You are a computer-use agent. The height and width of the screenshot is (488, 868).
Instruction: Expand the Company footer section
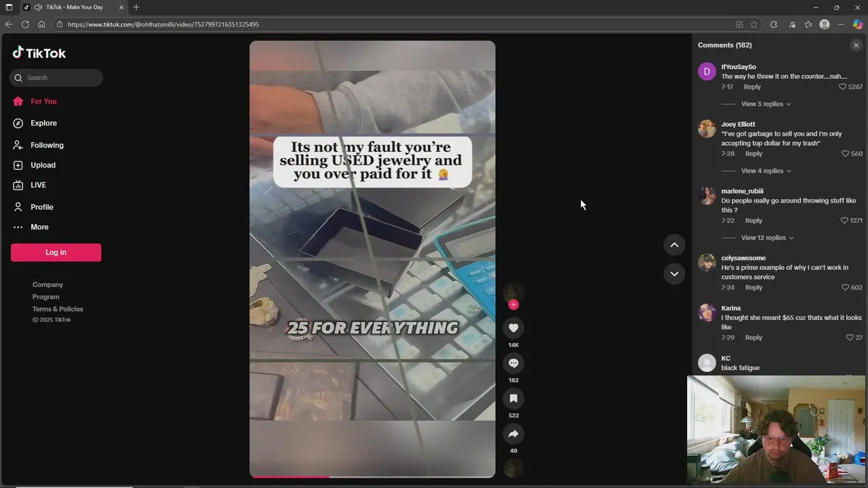pos(47,285)
